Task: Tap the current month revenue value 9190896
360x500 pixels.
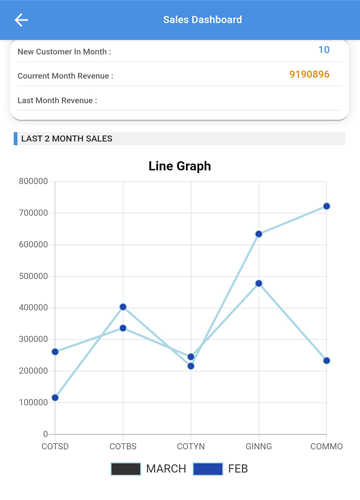Action: (309, 74)
